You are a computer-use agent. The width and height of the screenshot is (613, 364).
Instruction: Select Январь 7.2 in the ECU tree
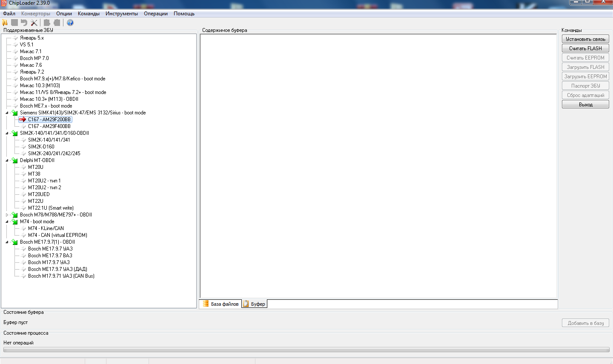click(32, 72)
